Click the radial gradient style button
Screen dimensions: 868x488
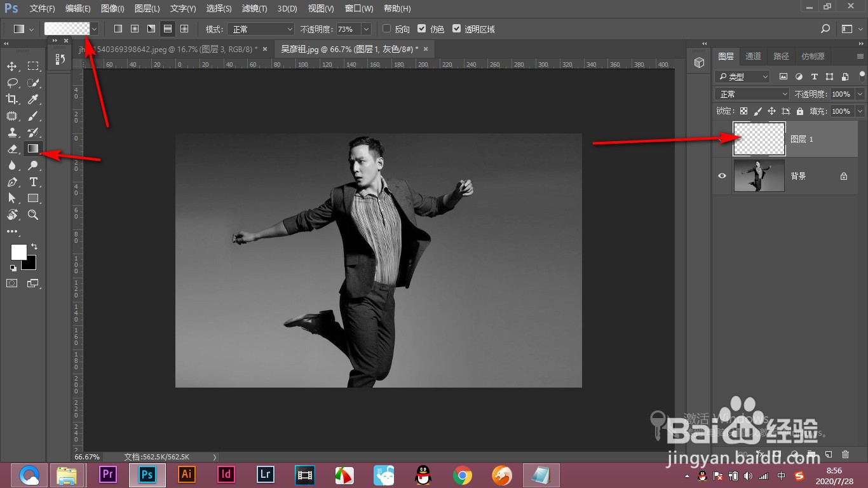(135, 29)
